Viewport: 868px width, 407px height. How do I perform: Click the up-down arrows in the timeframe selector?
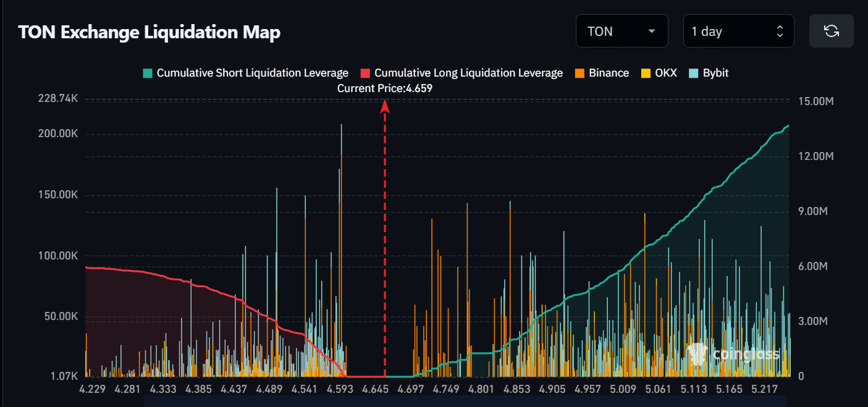[780, 31]
